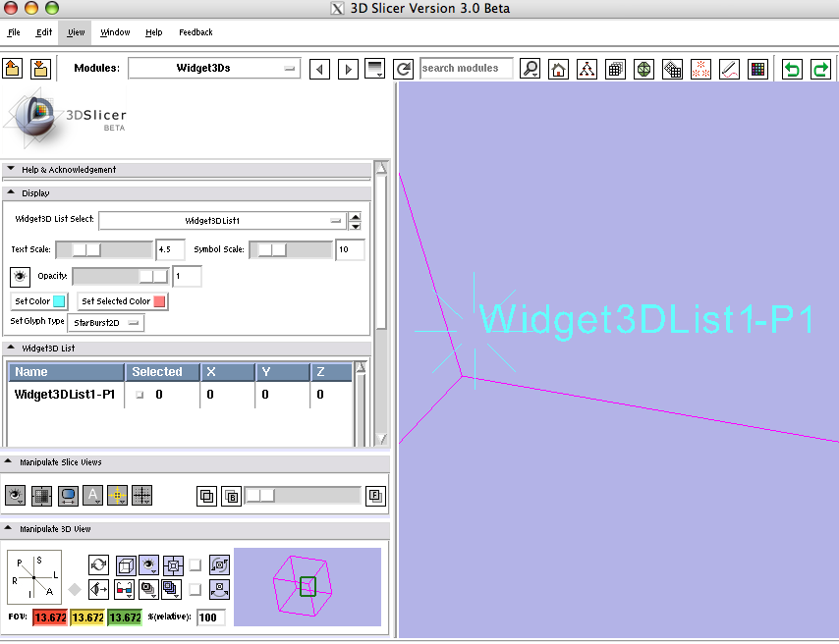Click the undo arrow in toolbar
The width and height of the screenshot is (839, 644).
pyautogui.click(x=792, y=69)
